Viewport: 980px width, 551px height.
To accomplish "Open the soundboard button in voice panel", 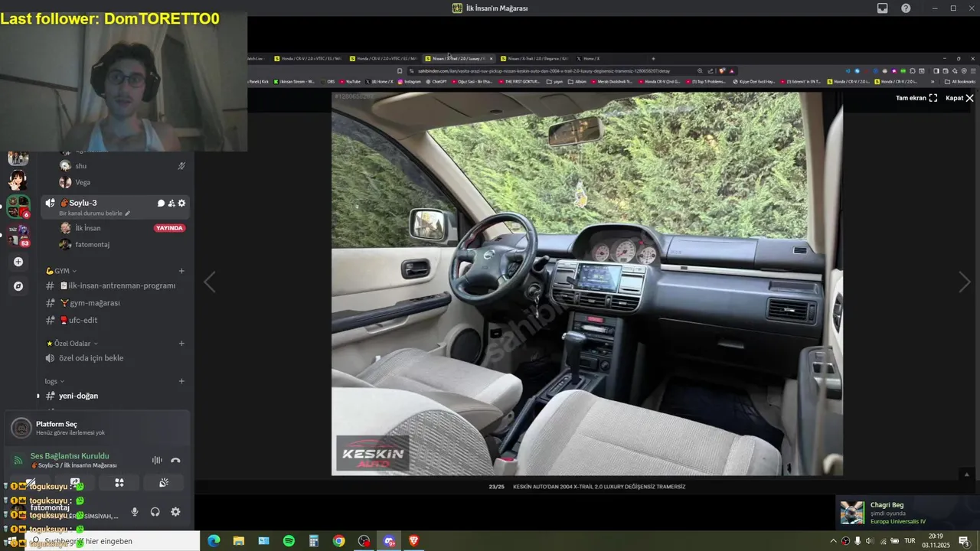I will (164, 483).
